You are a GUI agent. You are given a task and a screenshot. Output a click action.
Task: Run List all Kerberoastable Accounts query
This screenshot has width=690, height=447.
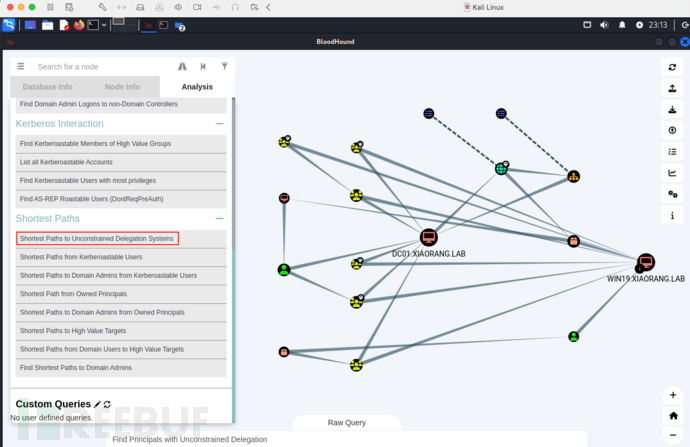click(x=121, y=162)
